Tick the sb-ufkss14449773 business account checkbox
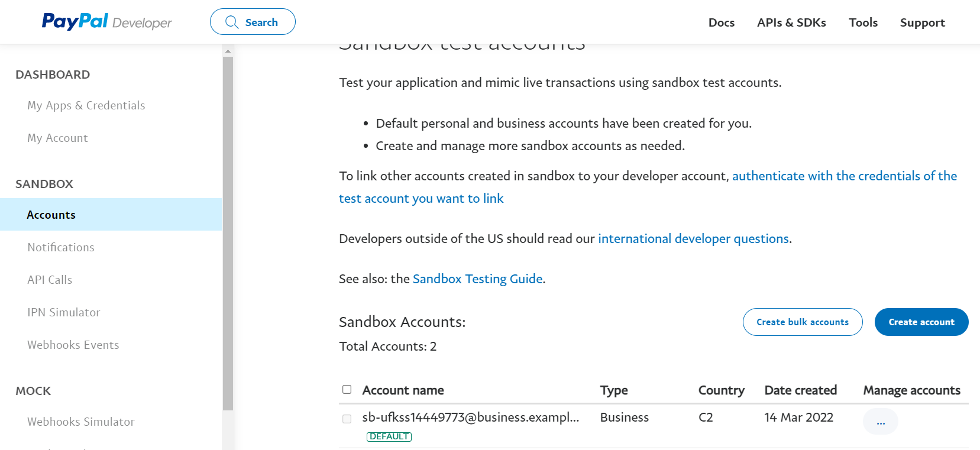Viewport: 980px width, 450px height. (x=347, y=419)
